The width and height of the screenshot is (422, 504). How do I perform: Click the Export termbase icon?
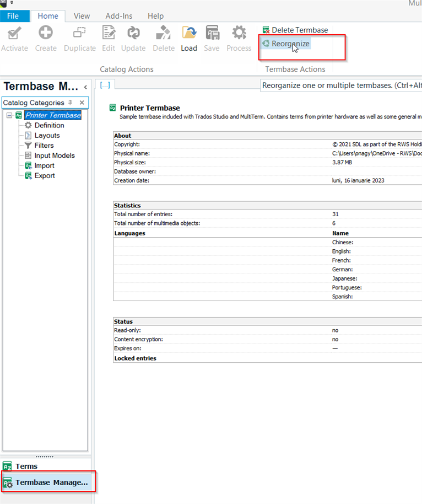[x=28, y=175]
